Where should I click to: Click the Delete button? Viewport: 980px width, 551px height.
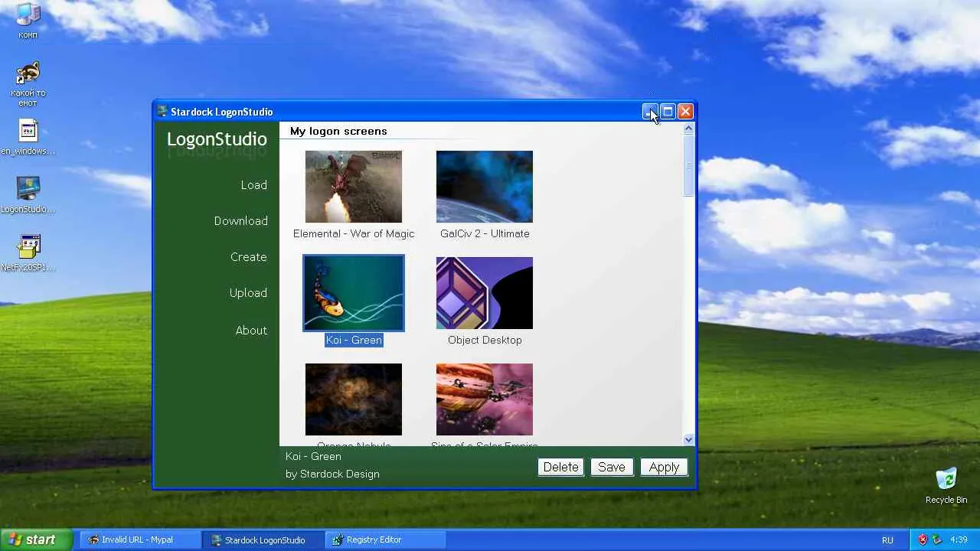tap(560, 467)
